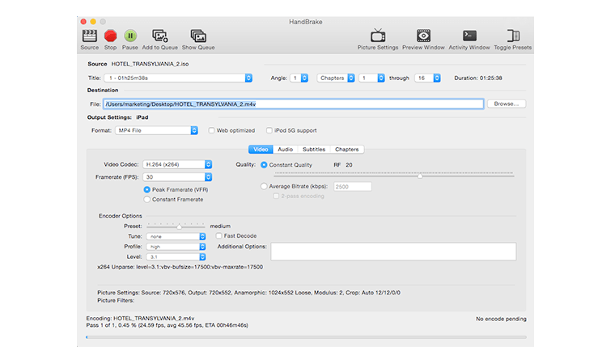Open the Format dropdown MP4 File
Viewport: 611px width, 364px height.
tap(156, 130)
